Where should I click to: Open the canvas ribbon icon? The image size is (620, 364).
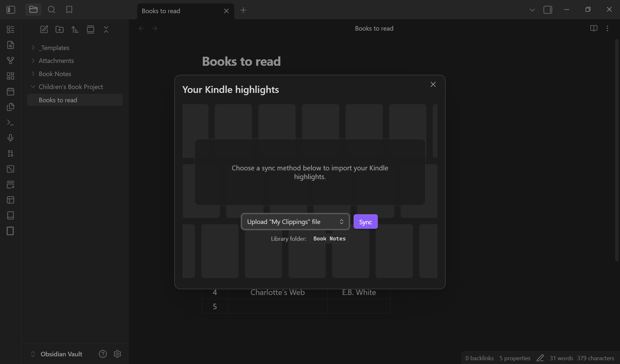click(11, 76)
